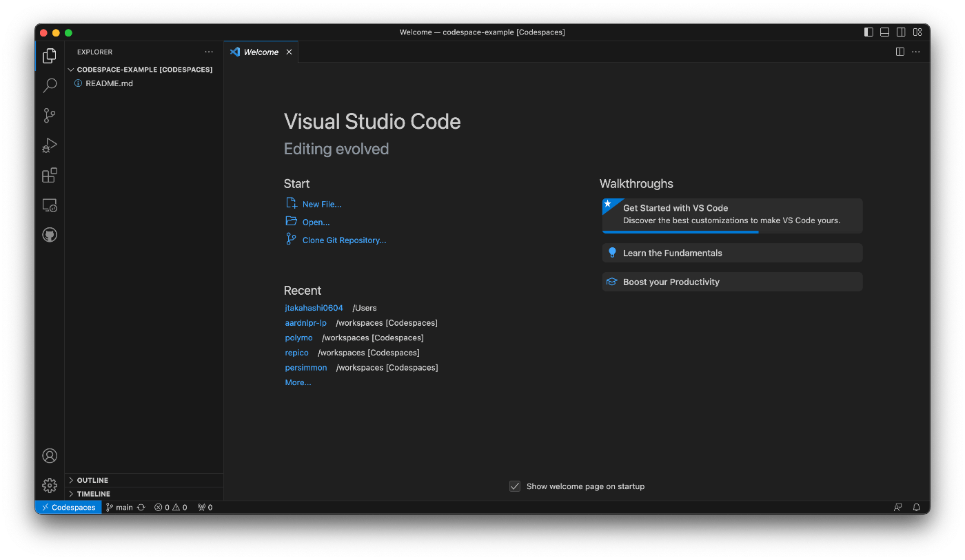The image size is (965, 560).
Task: Open the notifications bell
Action: point(916,508)
